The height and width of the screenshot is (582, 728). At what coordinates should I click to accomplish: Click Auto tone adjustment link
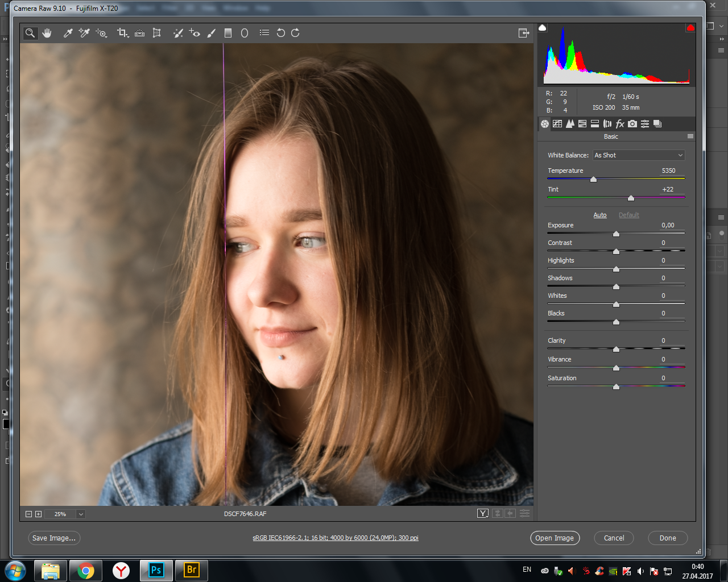click(600, 215)
